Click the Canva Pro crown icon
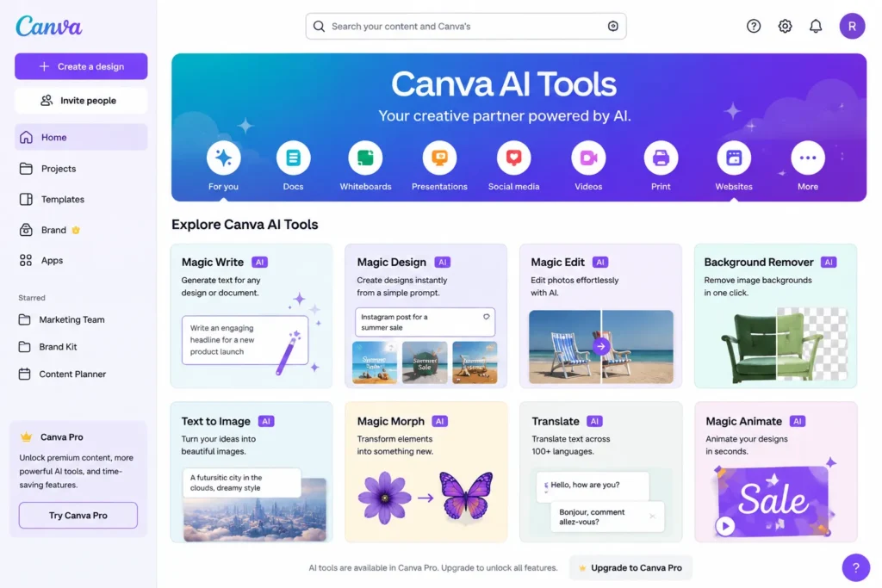Screen dimensions: 882x588 (x=26, y=436)
